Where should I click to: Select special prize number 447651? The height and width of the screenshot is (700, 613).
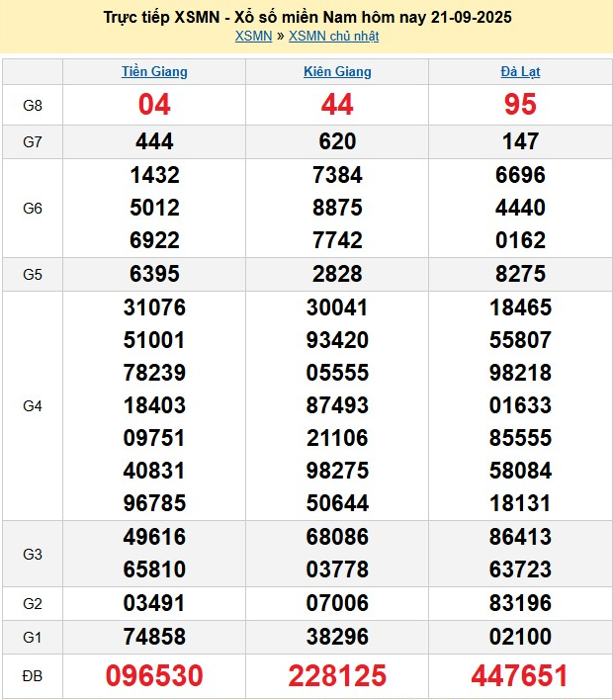pos(520,676)
